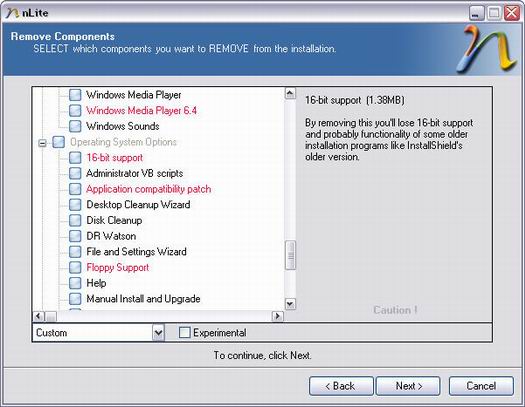Return to previous page with Back
Viewport: 525px width, 407px height.
341,386
